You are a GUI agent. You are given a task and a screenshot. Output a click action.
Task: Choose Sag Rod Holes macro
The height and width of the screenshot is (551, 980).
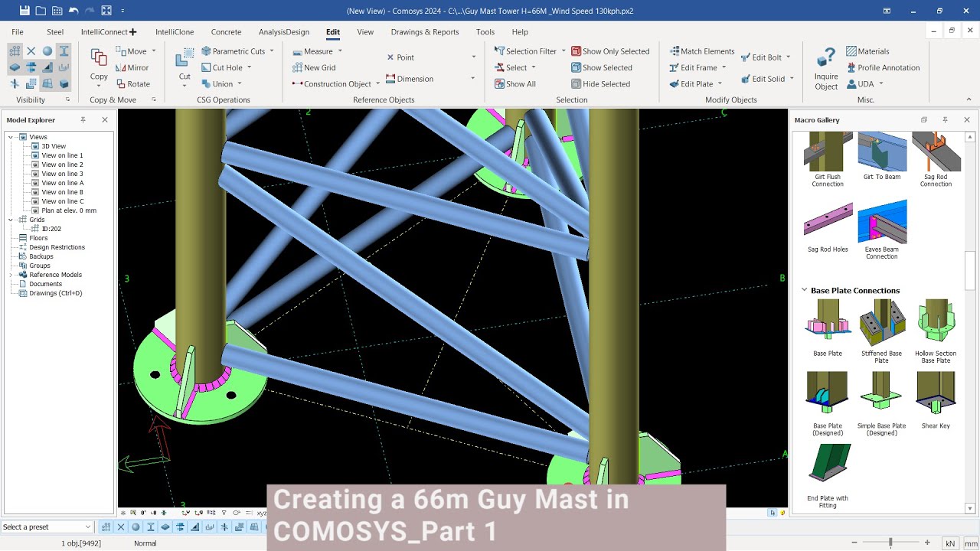click(x=828, y=227)
